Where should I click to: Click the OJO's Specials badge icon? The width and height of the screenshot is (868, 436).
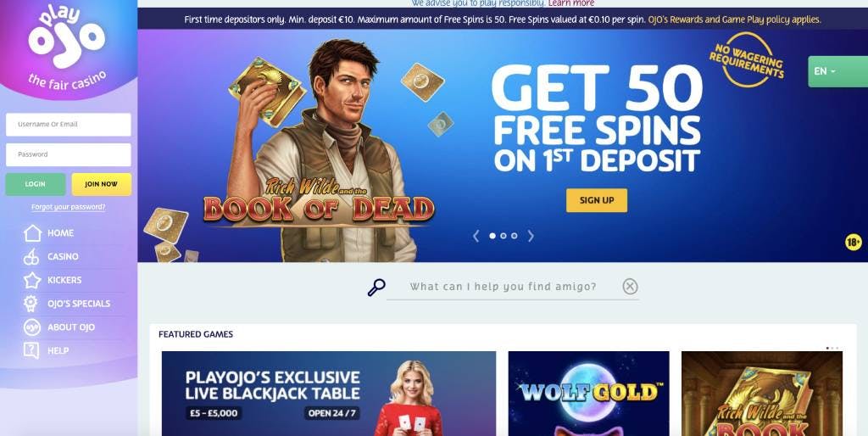pos(31,304)
